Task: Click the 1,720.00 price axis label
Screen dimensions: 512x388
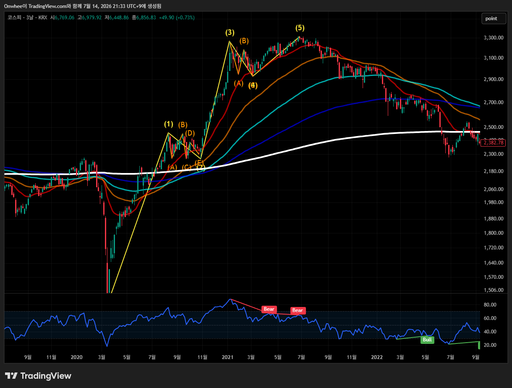Action: [494, 248]
